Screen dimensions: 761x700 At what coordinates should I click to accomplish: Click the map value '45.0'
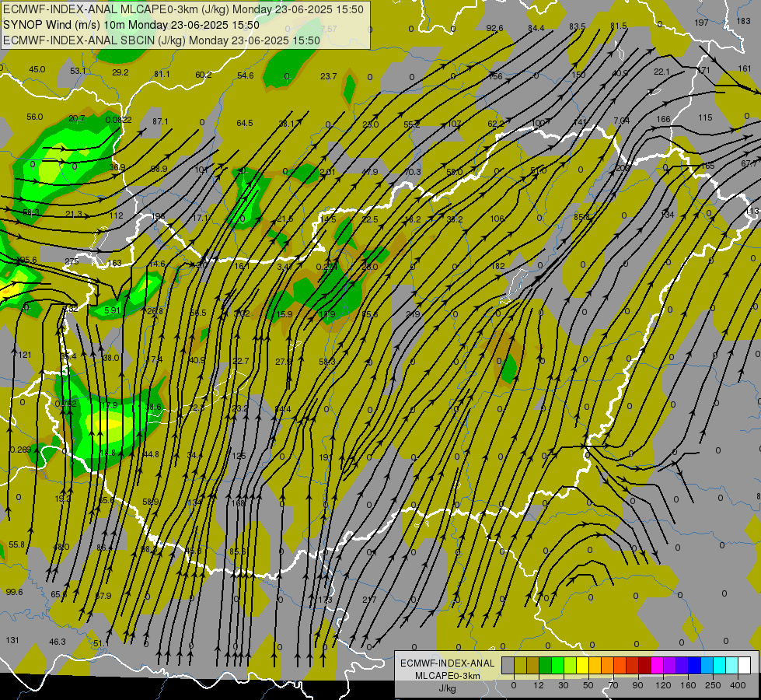(37, 69)
